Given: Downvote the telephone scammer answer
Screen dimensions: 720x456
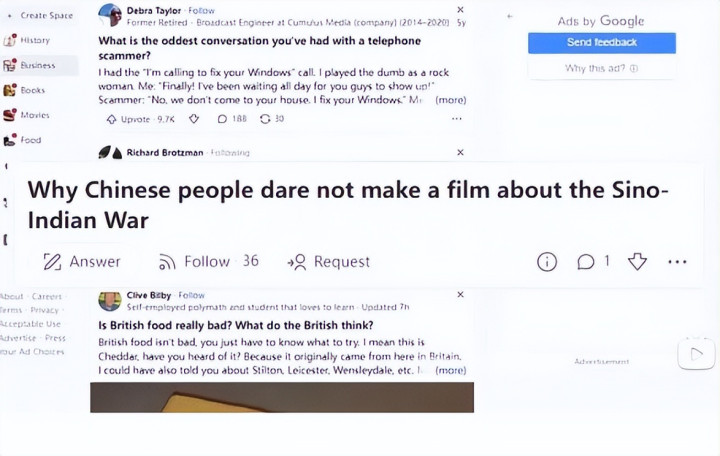Looking at the screenshot, I should (x=194, y=119).
